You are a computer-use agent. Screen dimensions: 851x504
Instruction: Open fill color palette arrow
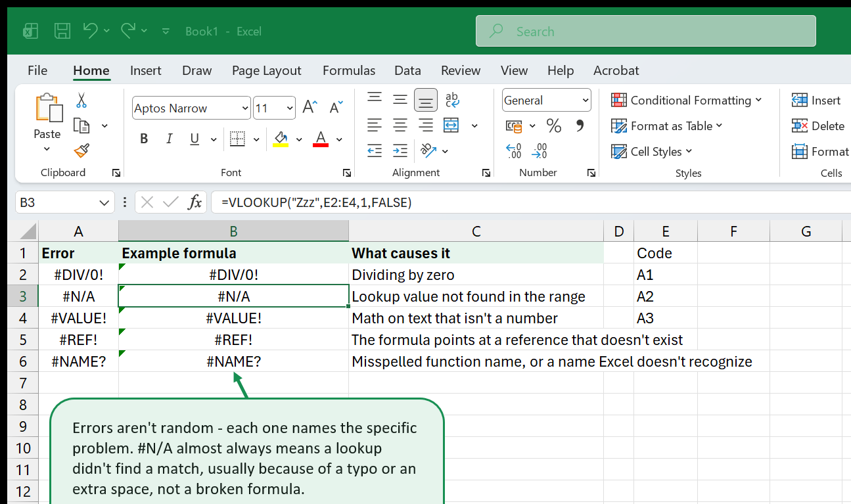pyautogui.click(x=299, y=139)
